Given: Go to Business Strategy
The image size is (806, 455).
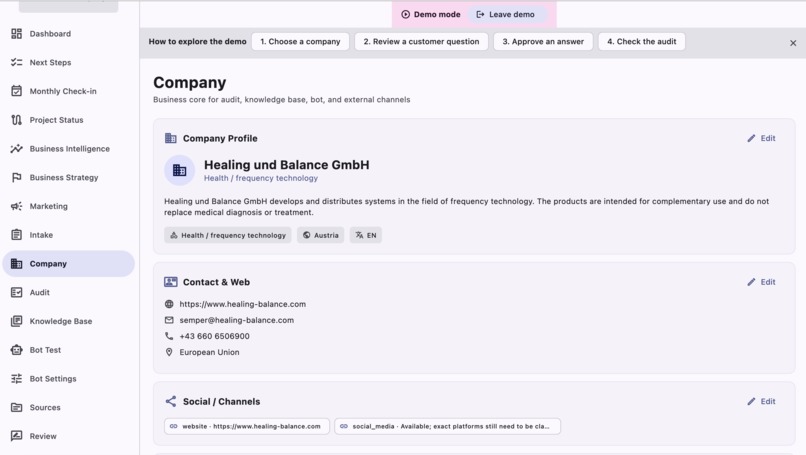Looking at the screenshot, I should (64, 178).
